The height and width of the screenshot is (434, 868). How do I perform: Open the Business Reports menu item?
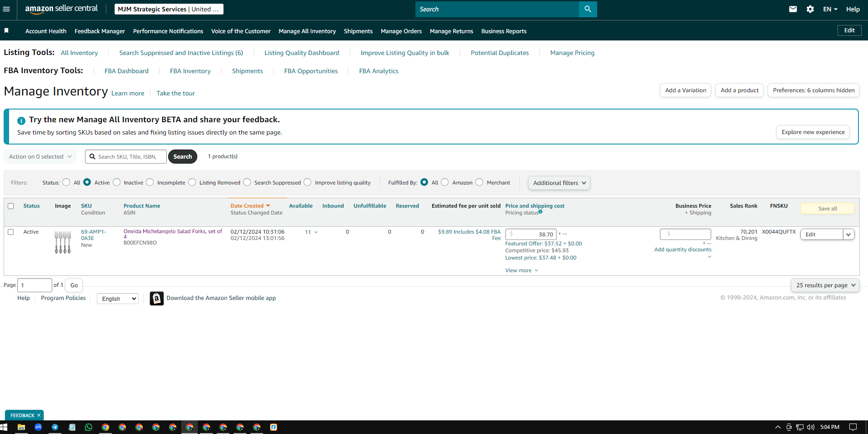point(504,31)
